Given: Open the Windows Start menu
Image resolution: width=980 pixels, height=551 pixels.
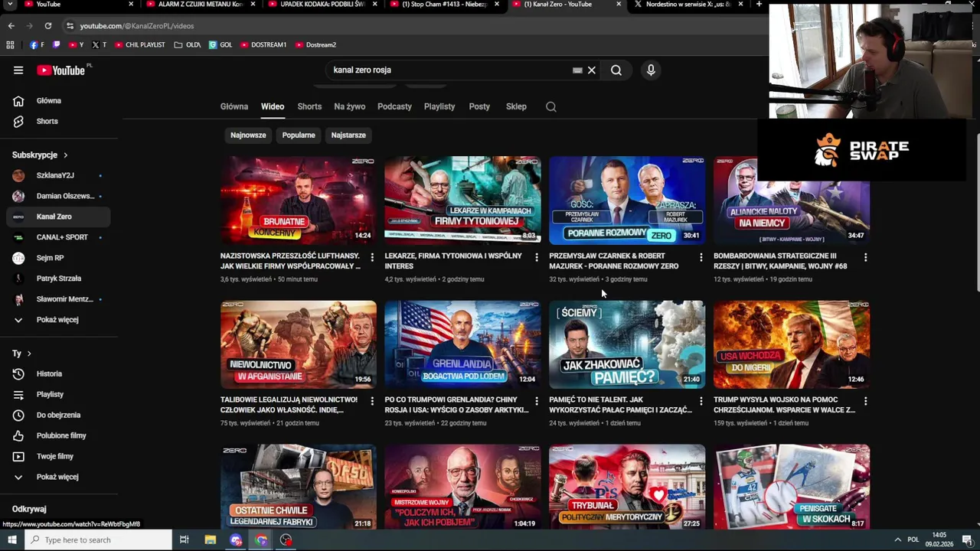Looking at the screenshot, I should click(x=11, y=540).
